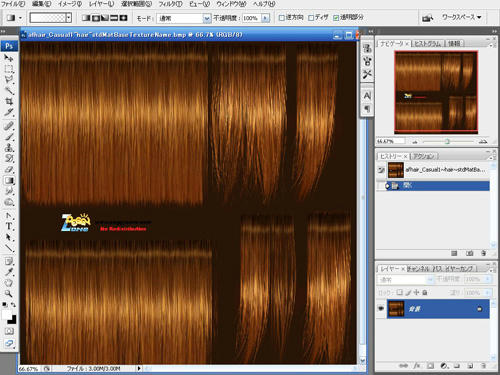The width and height of the screenshot is (500, 375).
Task: Select the Type tool
Action: point(9,226)
